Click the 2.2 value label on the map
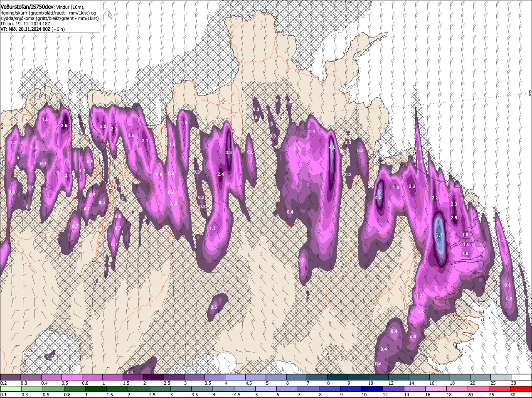Viewport: 532px width, 398px height. click(x=435, y=198)
